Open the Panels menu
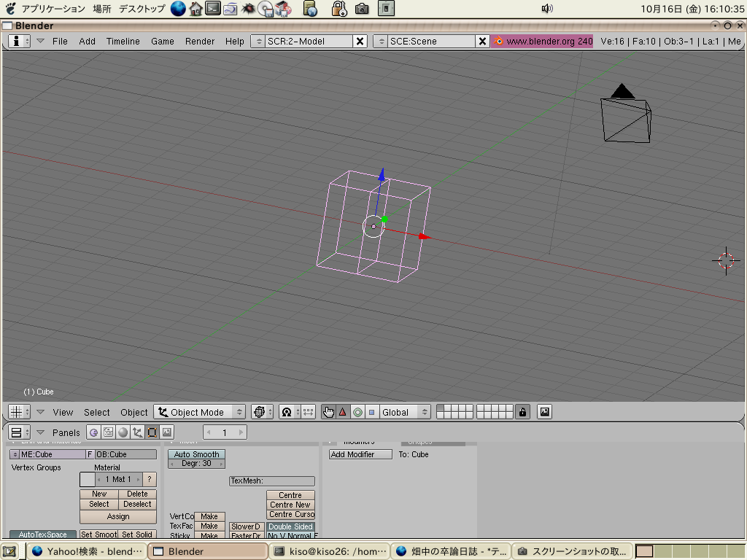 [x=66, y=433]
